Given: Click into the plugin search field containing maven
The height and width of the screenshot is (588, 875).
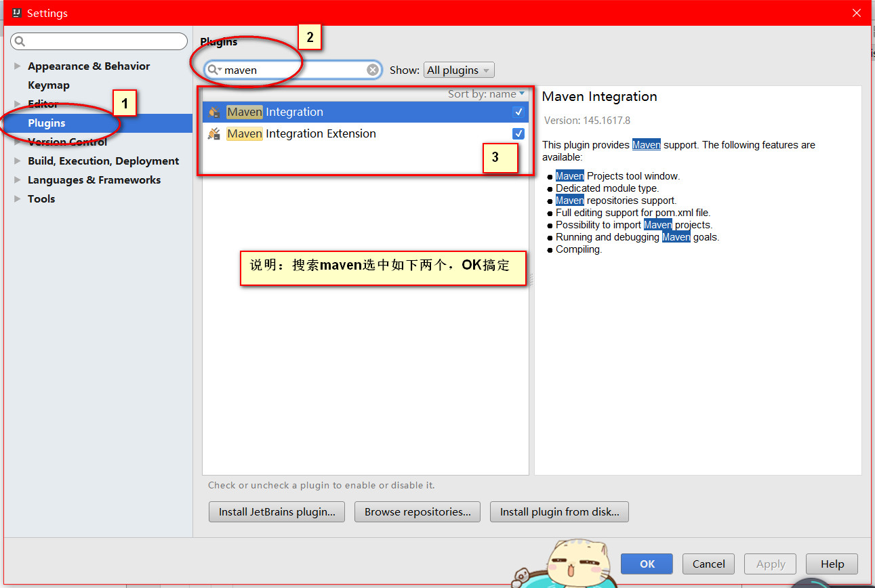Looking at the screenshot, I should tap(293, 70).
